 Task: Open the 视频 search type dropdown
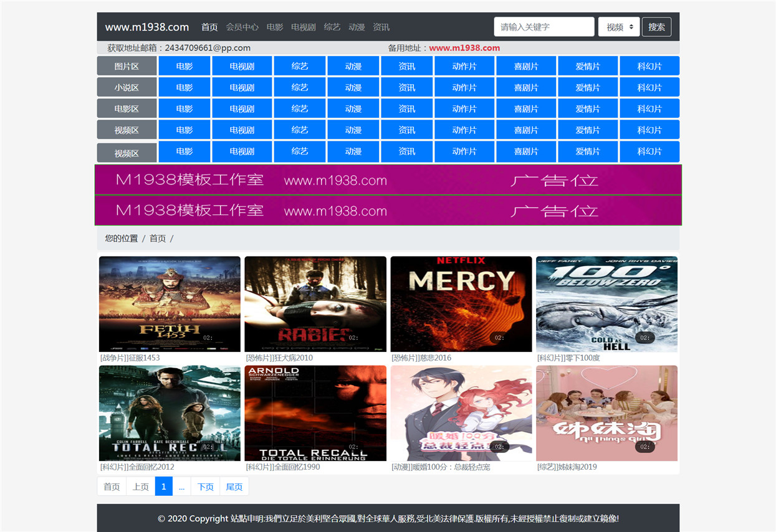pos(619,27)
